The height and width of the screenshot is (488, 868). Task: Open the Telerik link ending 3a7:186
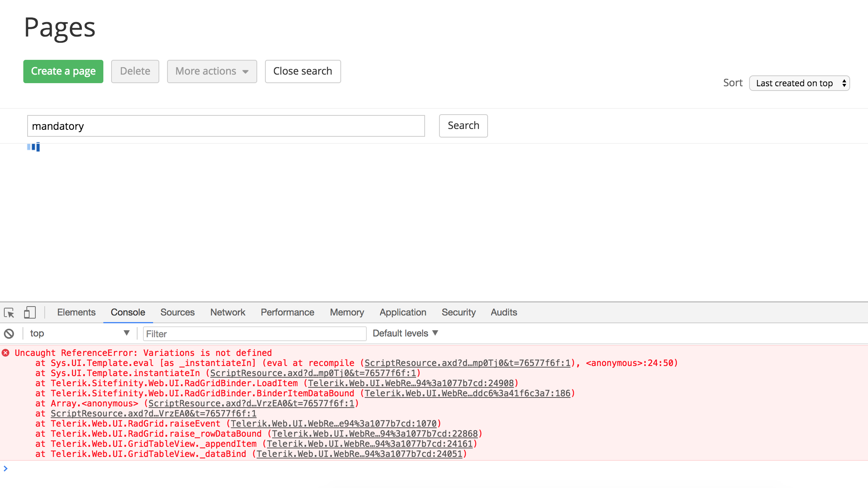tap(467, 393)
